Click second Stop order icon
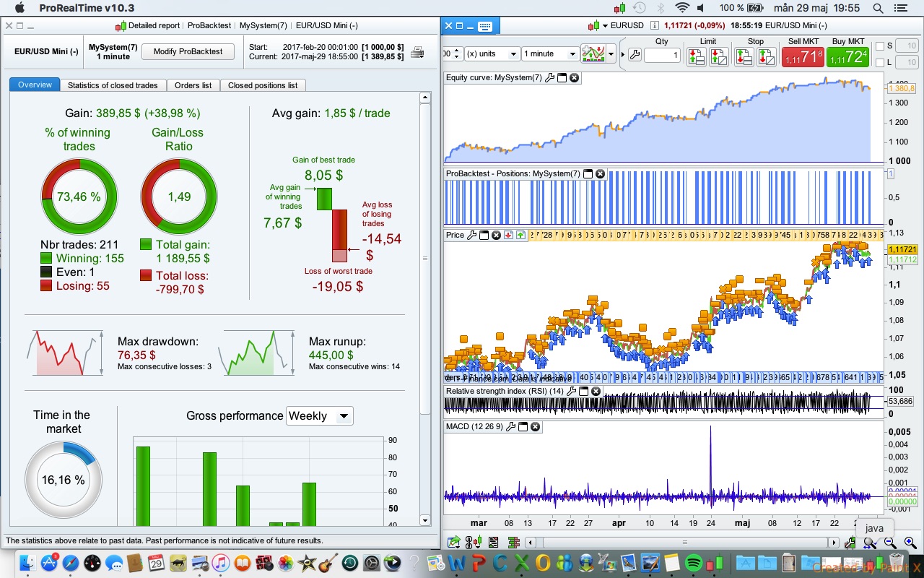Screen dimensions: 924x578 coord(766,56)
